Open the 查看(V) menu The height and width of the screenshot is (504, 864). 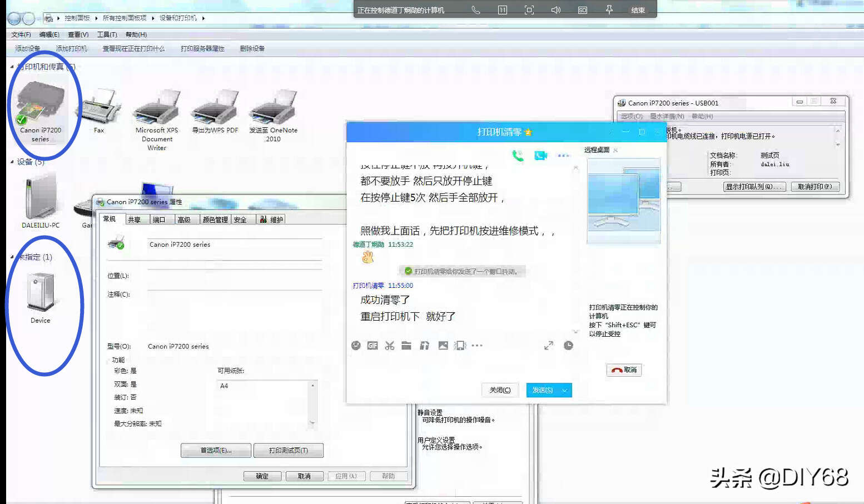click(x=78, y=34)
